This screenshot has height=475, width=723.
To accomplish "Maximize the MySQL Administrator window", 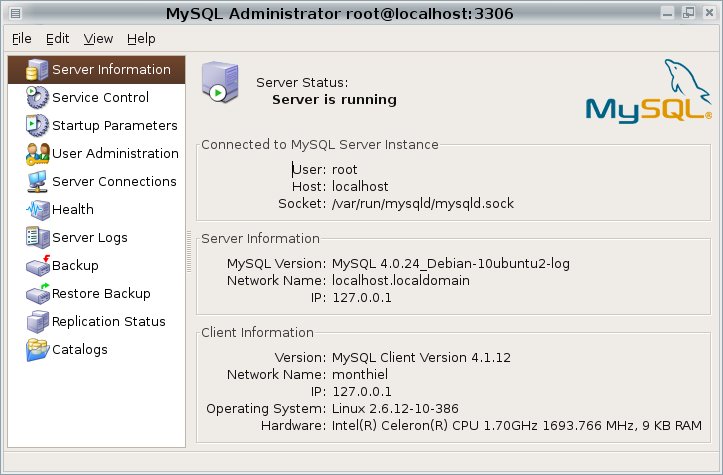I will click(x=688, y=13).
